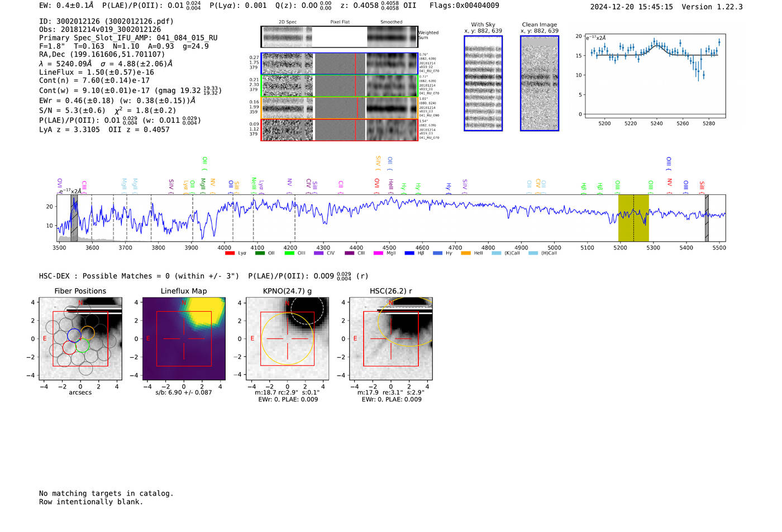The image size is (782, 532).
Task: Click the With Sky cutout image
Action: (x=483, y=83)
